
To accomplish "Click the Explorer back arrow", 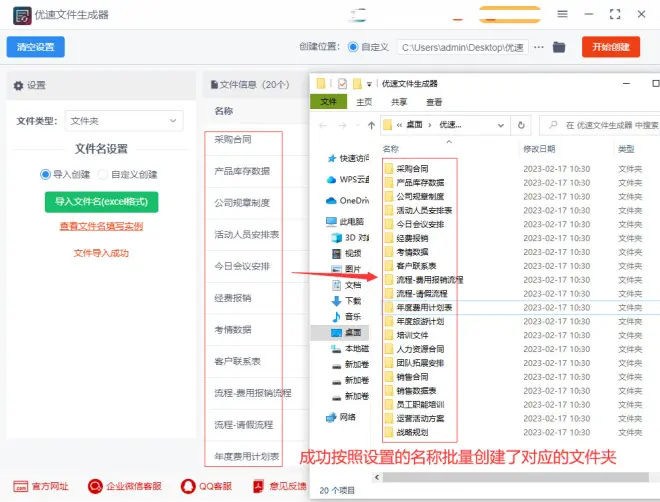I will tap(323, 125).
